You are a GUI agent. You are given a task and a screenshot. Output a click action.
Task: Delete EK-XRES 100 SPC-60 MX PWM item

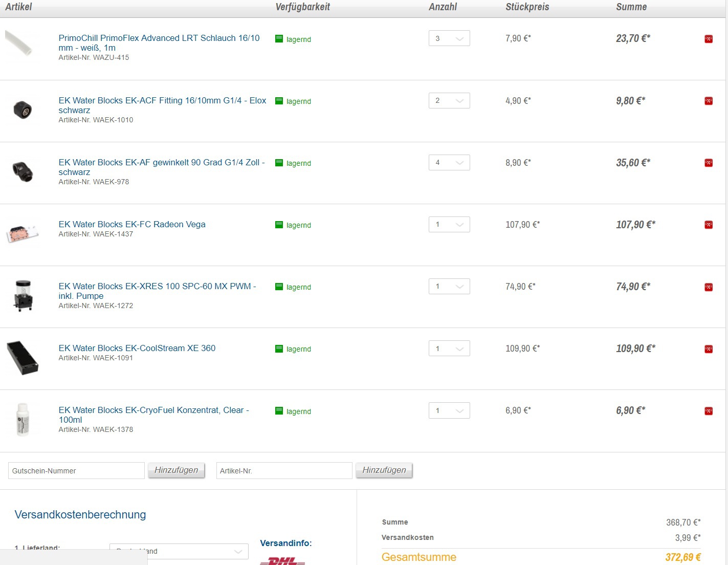709,287
